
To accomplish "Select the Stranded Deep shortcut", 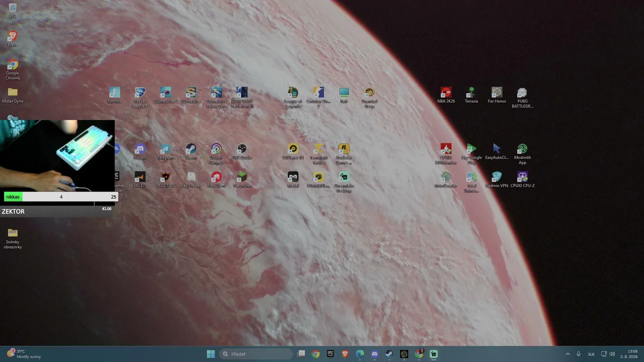I will [369, 98].
